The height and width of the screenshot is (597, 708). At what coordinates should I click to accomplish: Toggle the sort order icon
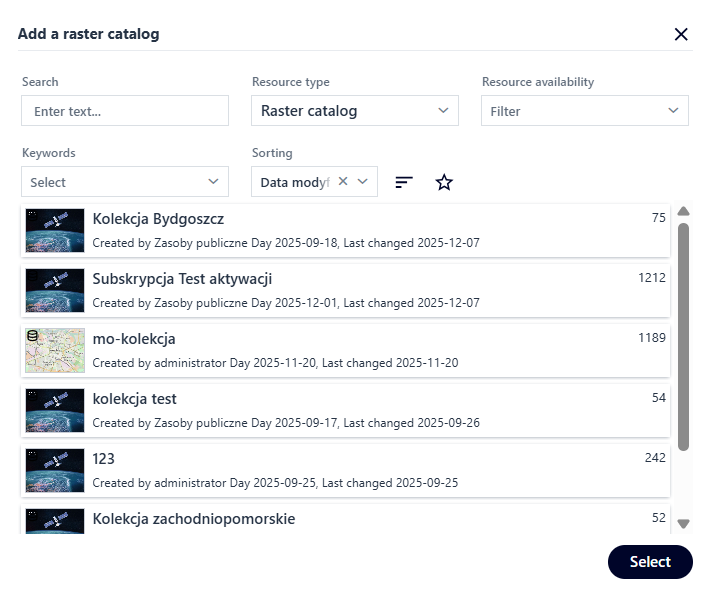click(x=404, y=182)
